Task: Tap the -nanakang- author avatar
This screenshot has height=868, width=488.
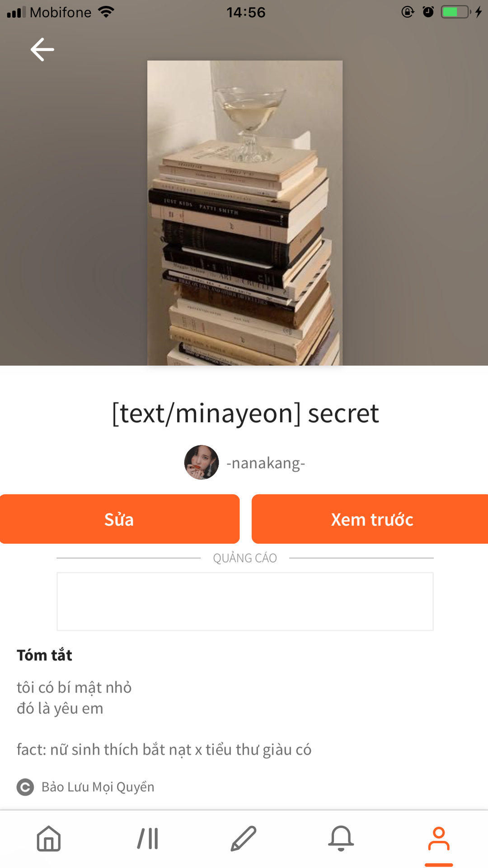Action: [x=202, y=462]
